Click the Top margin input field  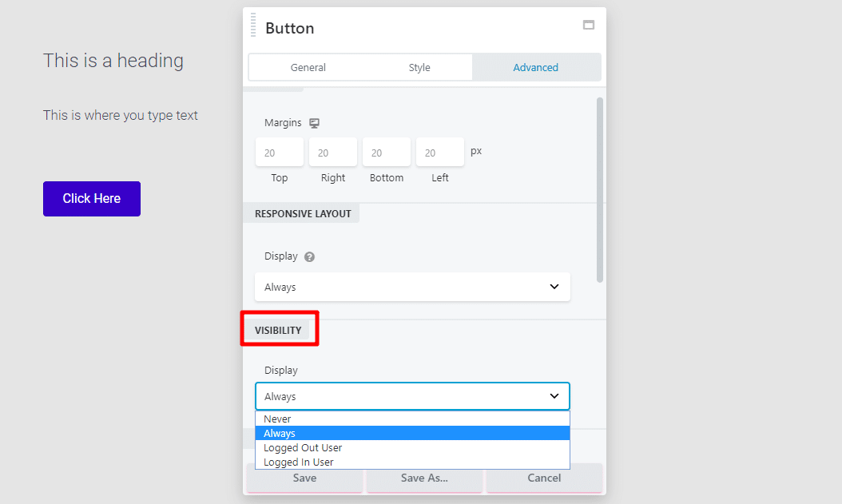click(x=279, y=152)
